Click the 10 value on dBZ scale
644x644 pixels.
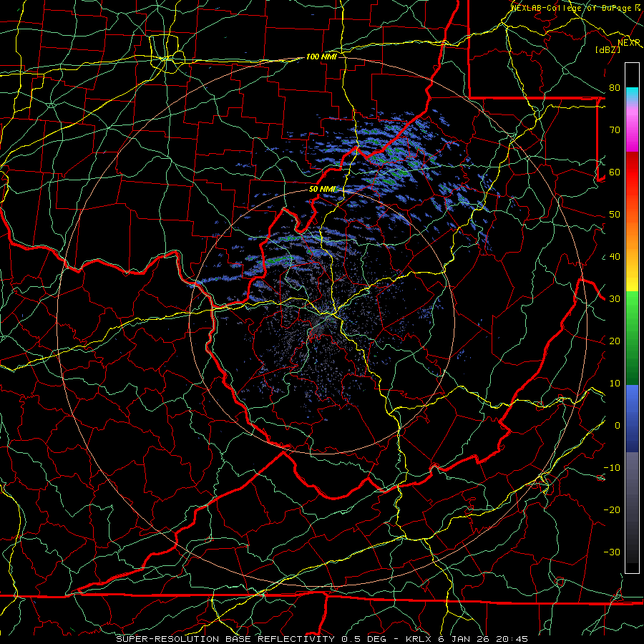click(615, 384)
